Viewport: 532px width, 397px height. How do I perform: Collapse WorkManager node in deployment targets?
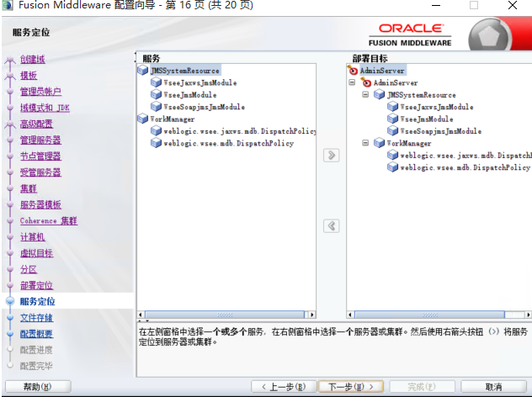tap(365, 143)
